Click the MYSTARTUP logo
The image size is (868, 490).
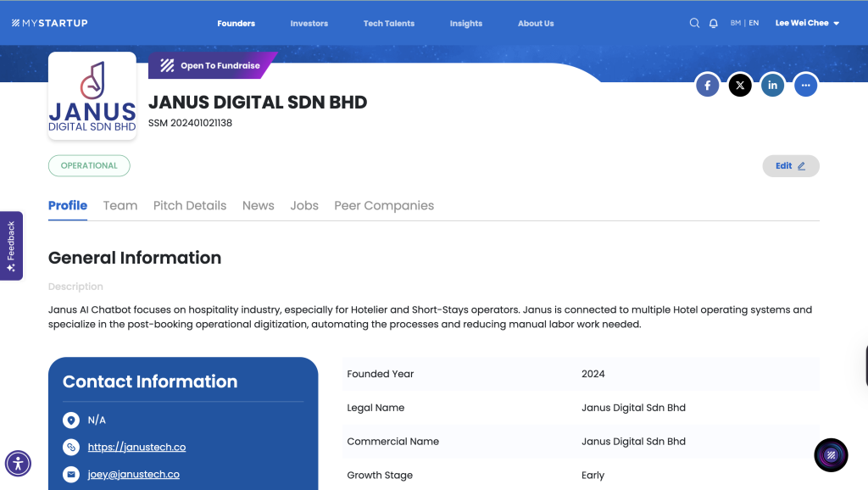pyautogui.click(x=50, y=23)
